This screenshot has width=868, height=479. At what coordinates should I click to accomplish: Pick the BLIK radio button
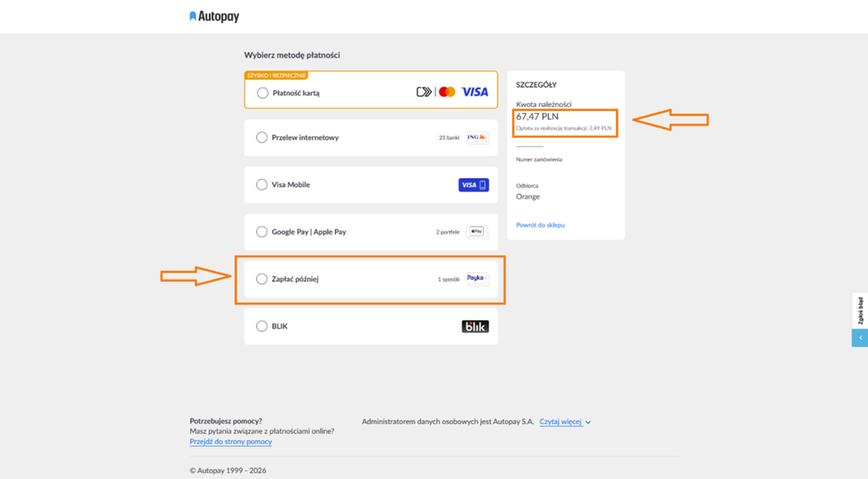tap(262, 326)
